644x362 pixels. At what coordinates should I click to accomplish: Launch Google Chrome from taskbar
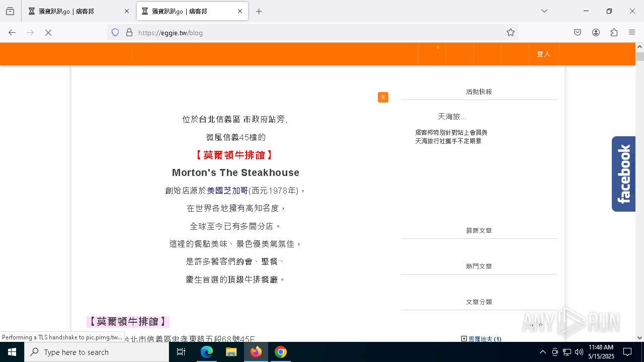(x=280, y=352)
